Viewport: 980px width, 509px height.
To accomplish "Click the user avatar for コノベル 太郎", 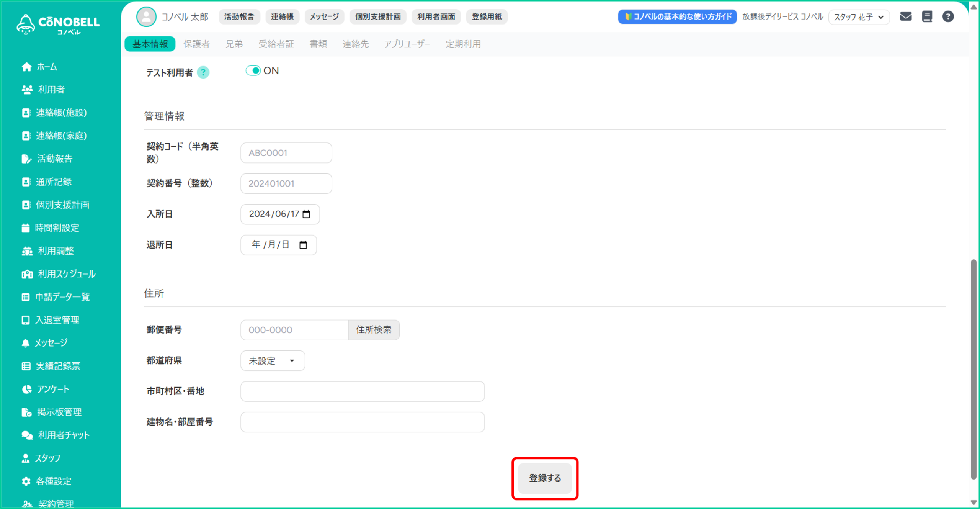I will [x=146, y=16].
